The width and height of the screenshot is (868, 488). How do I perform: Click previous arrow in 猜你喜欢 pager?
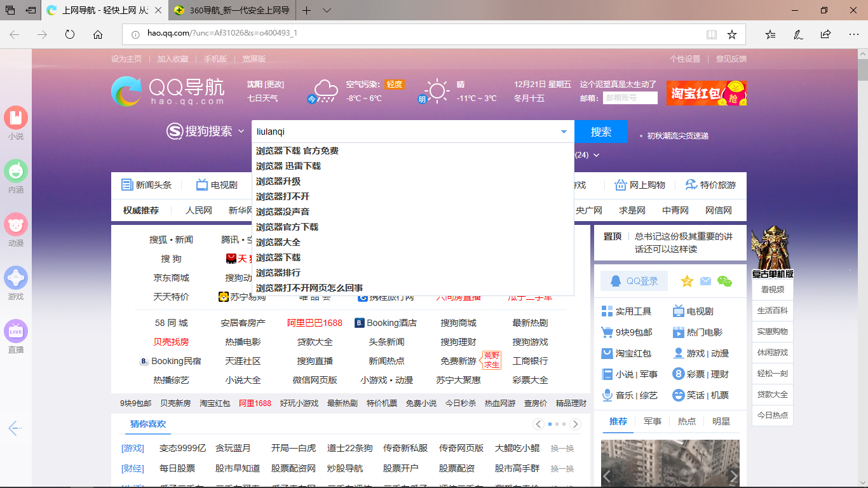[x=539, y=424]
